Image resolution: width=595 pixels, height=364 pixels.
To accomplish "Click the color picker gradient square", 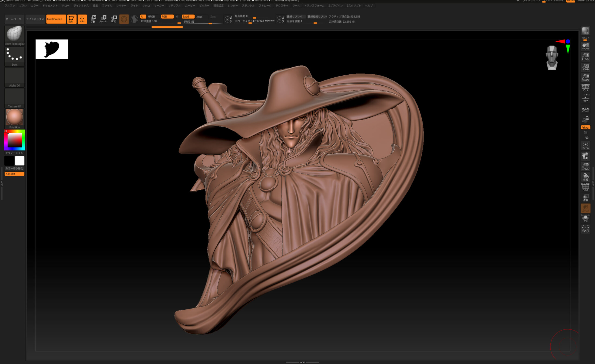I will pyautogui.click(x=15, y=140).
